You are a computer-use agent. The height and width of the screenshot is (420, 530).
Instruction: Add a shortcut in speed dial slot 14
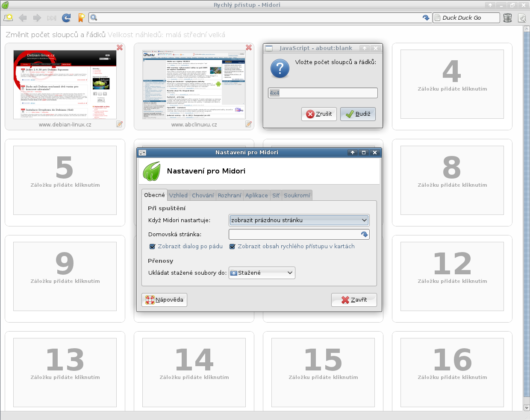(194, 373)
